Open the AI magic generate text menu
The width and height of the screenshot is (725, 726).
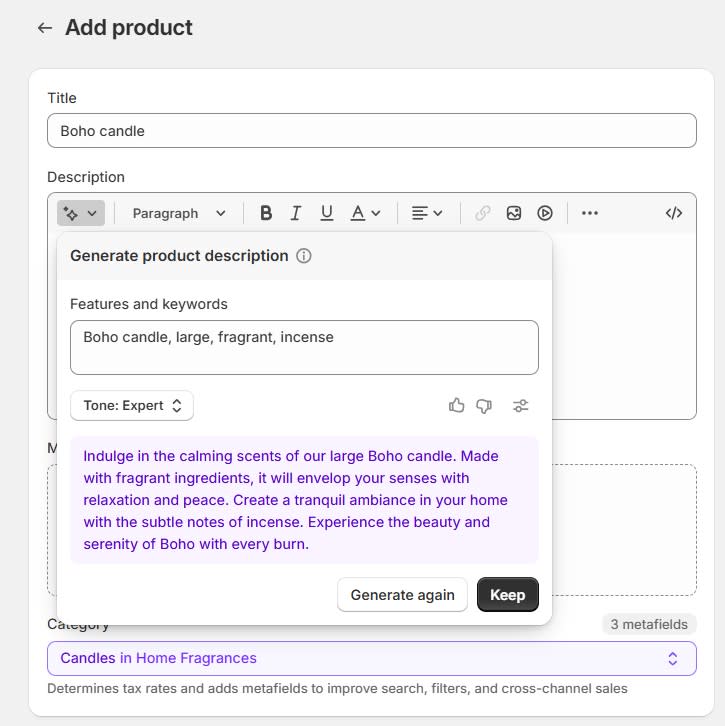coord(80,213)
